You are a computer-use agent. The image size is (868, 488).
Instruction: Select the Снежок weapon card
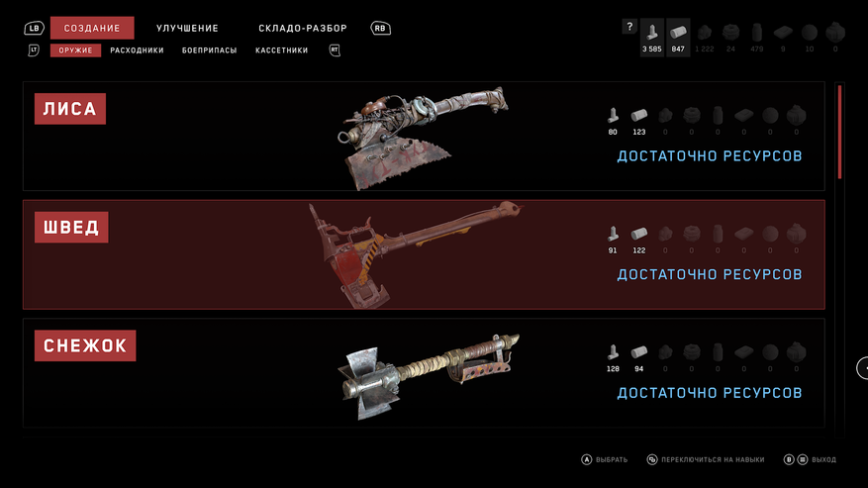(424, 373)
